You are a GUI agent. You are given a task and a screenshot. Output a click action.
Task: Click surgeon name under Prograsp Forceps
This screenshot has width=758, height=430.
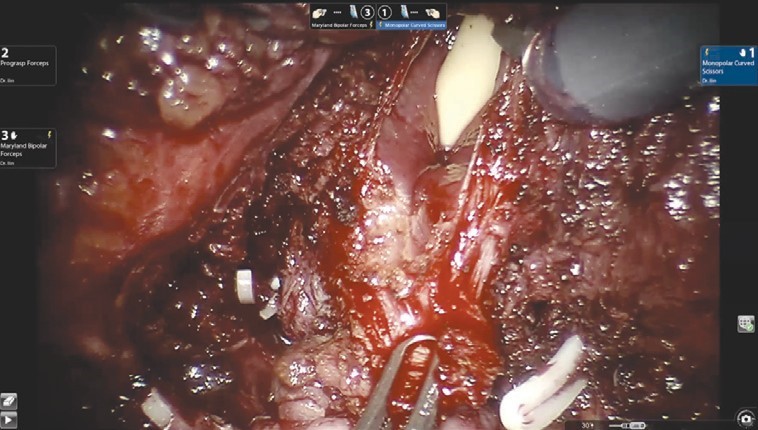tap(7, 81)
